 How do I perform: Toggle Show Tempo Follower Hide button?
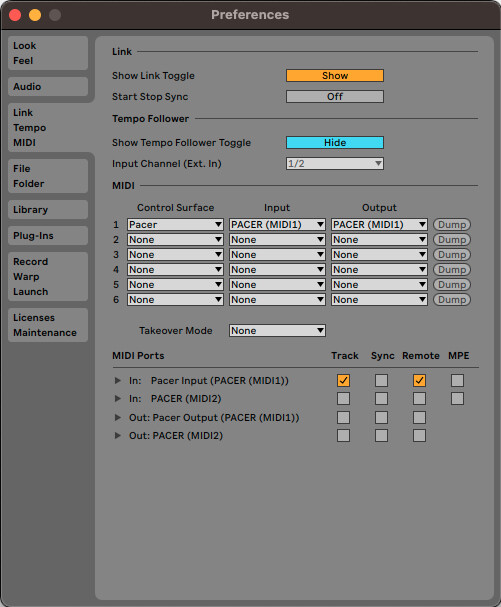pos(335,142)
